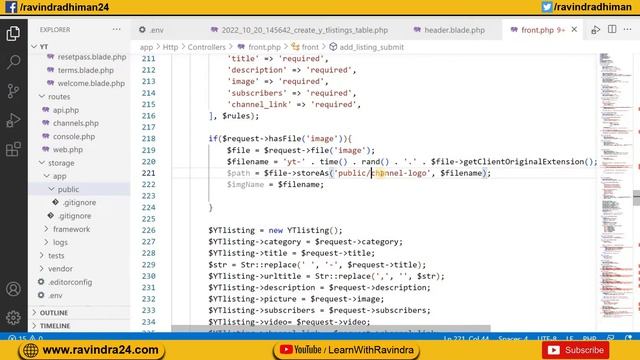640x360 pixels.
Task: Click the UTF-8 encoding indicator
Action: [x=547, y=338]
